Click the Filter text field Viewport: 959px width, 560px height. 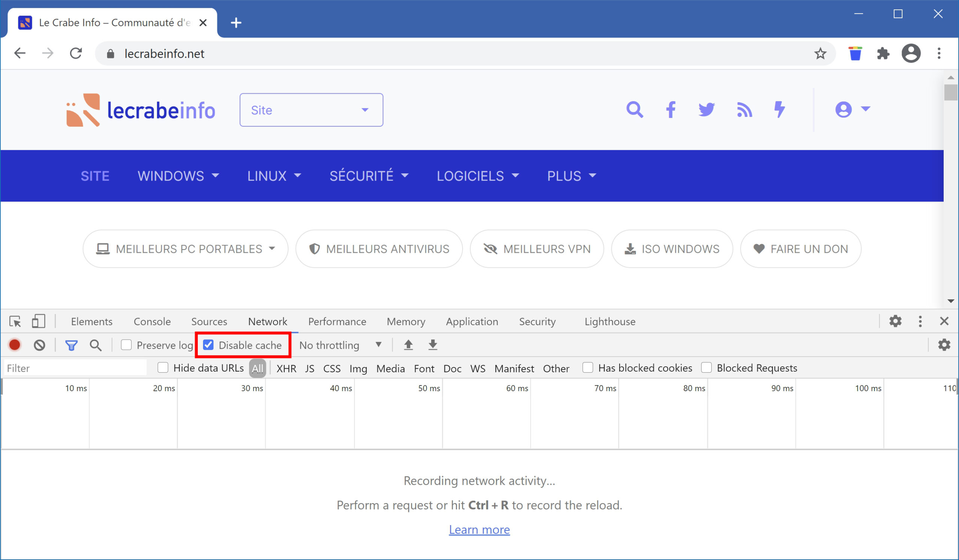pos(75,368)
